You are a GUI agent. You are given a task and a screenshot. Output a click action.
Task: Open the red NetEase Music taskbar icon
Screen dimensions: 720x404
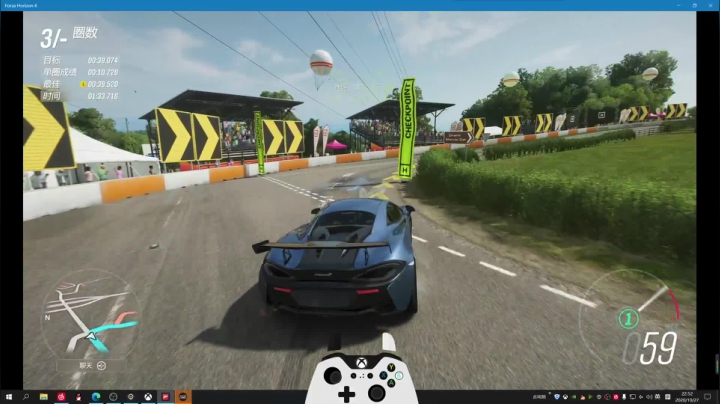[x=61, y=397]
